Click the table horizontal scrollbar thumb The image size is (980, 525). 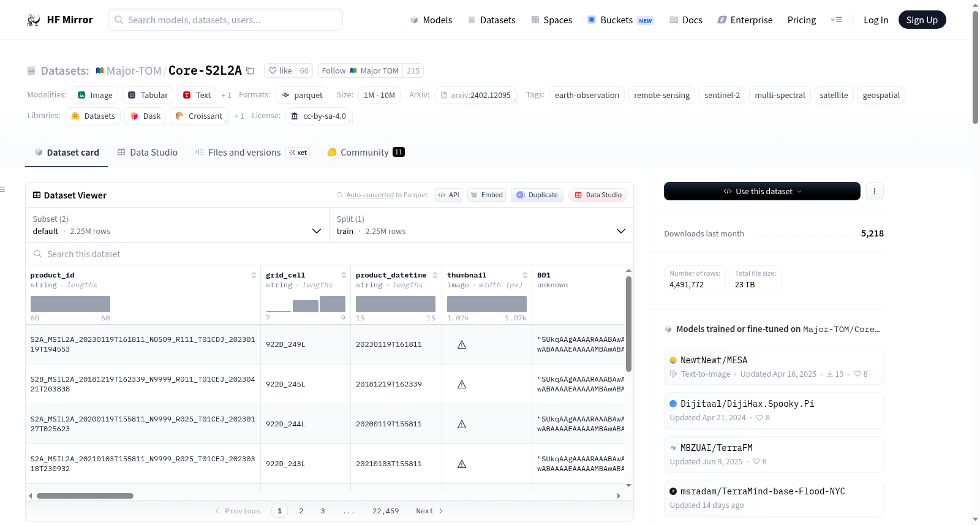(x=85, y=496)
